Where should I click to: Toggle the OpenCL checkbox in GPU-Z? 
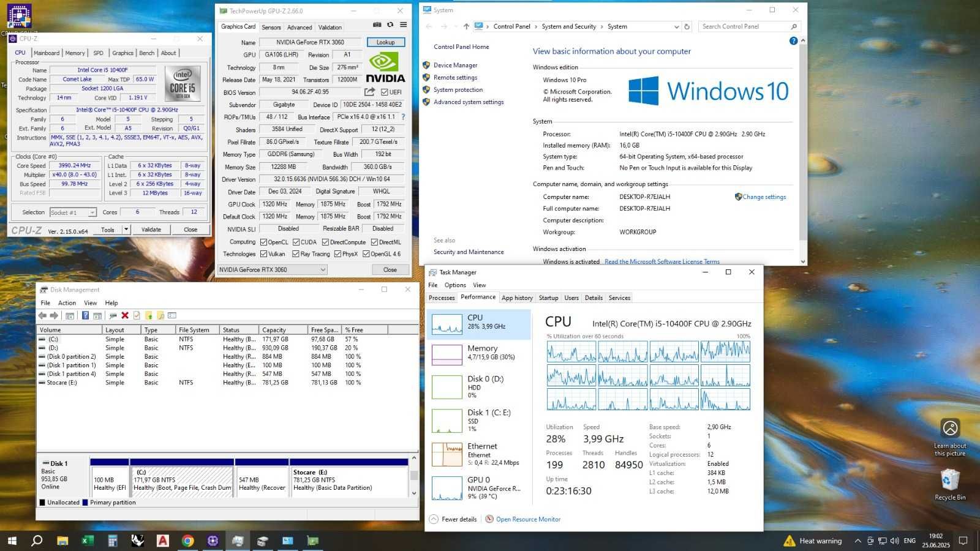263,242
